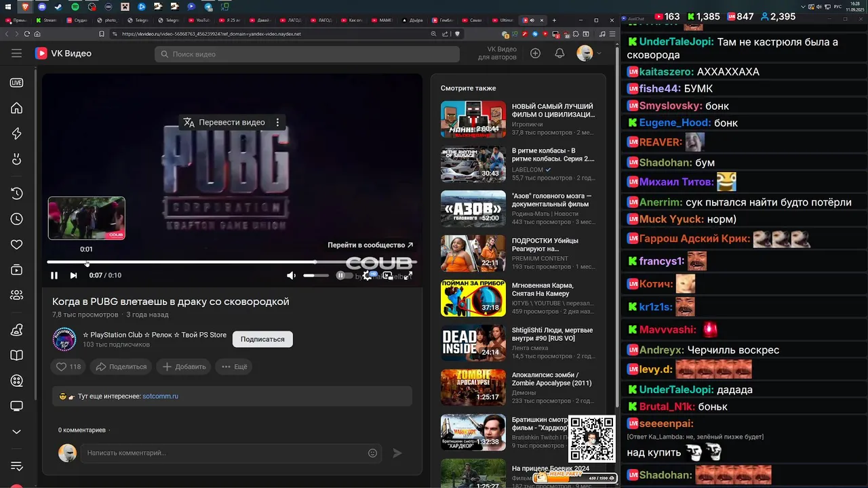Click the Поделиться share button
The width and height of the screenshot is (868, 488).
pyautogui.click(x=121, y=367)
